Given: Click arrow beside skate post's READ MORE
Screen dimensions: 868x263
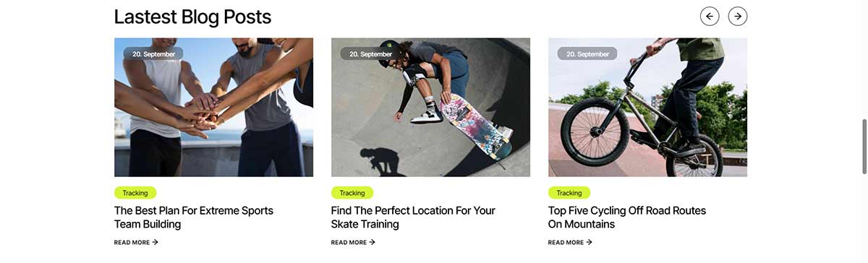Looking at the screenshot, I should (373, 243).
